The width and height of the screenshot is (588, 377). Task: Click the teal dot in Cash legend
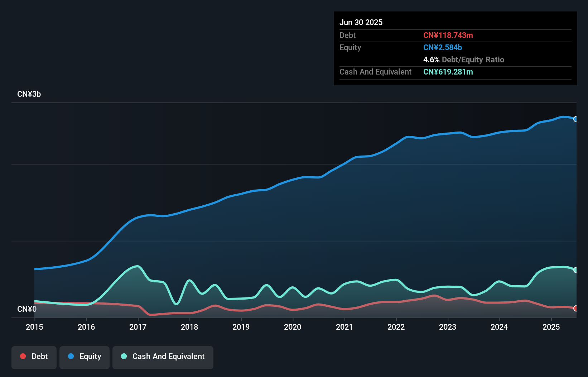click(124, 356)
